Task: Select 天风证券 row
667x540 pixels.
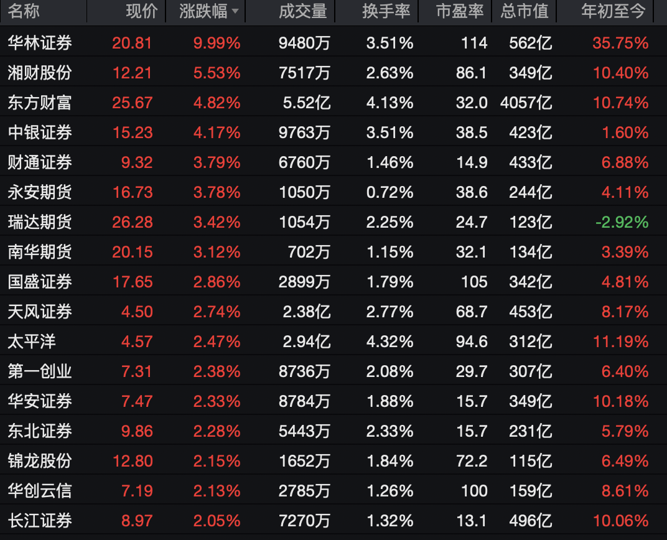Action: [40, 311]
